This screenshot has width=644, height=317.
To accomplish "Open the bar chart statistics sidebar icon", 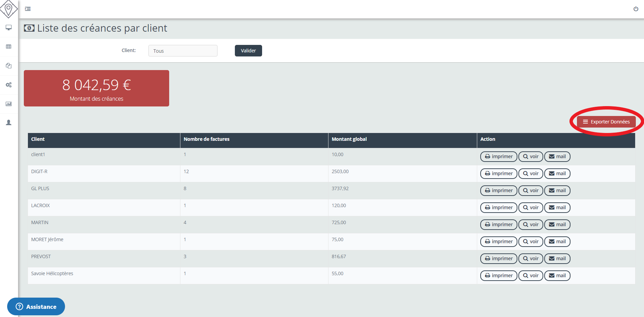I will point(9,104).
